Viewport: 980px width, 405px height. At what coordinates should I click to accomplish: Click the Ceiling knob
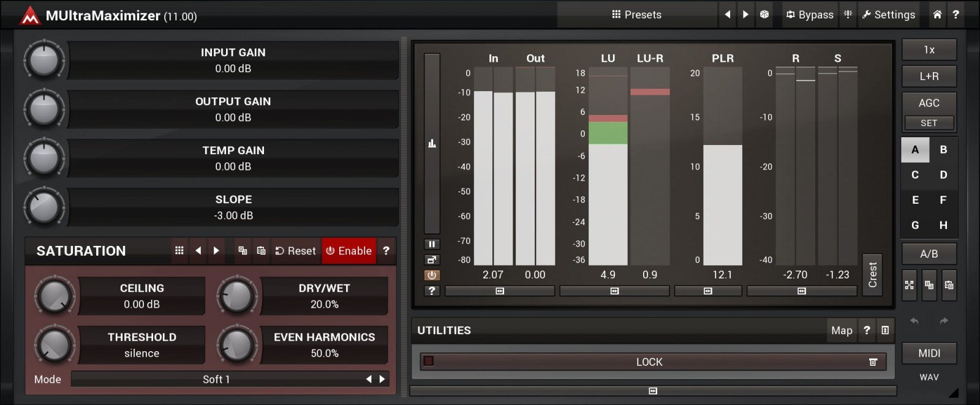pyautogui.click(x=55, y=296)
